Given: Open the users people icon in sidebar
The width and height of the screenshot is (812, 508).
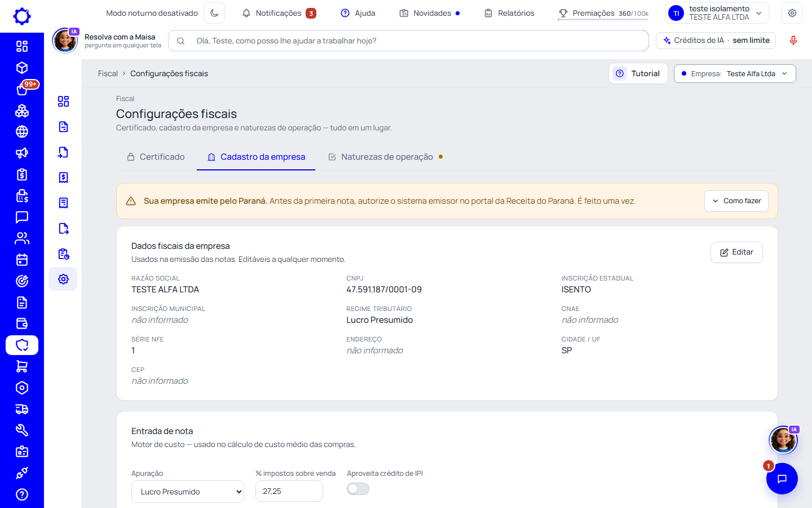Looking at the screenshot, I should point(22,238).
